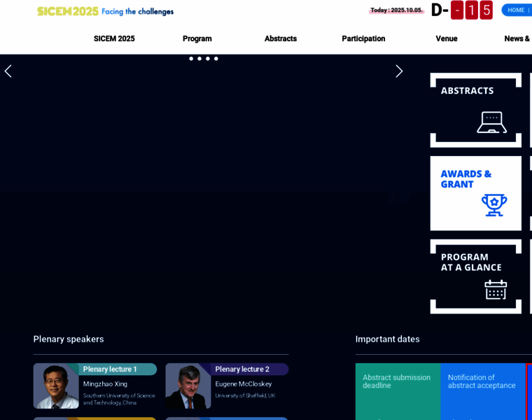Click 'Southern University of Science and Technology' text
This screenshot has width=532, height=420.
(119, 399)
